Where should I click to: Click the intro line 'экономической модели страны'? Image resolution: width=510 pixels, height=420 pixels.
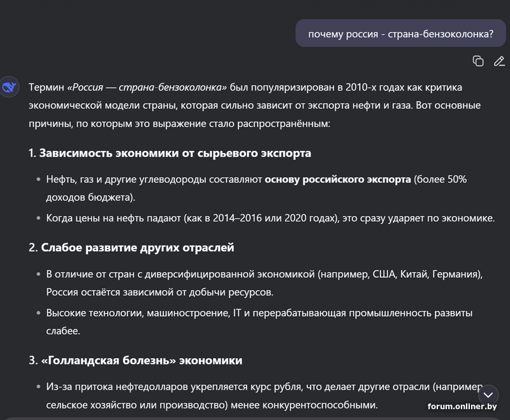pyautogui.click(x=254, y=105)
